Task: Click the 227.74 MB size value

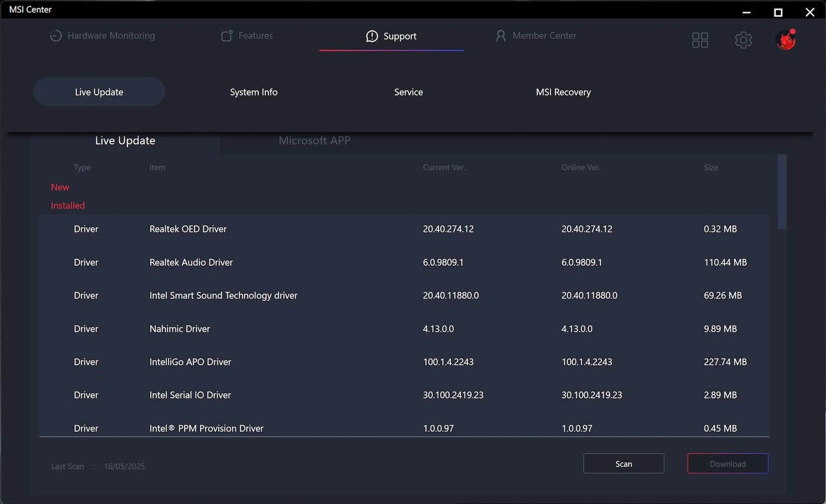Action: click(725, 362)
